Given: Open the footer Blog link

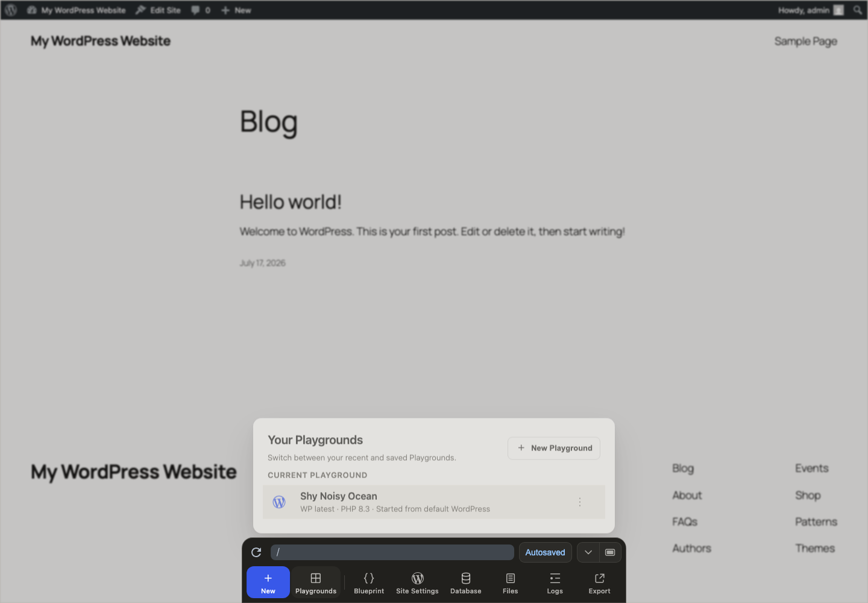Looking at the screenshot, I should click(x=683, y=469).
